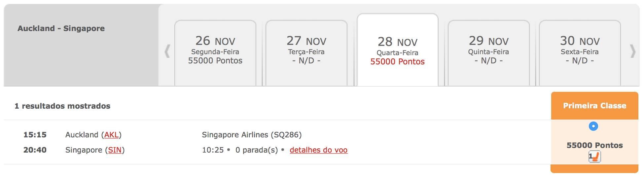Select the Primeira Classe fare radio button
Image resolution: width=644 pixels, height=177 pixels.
593,126
